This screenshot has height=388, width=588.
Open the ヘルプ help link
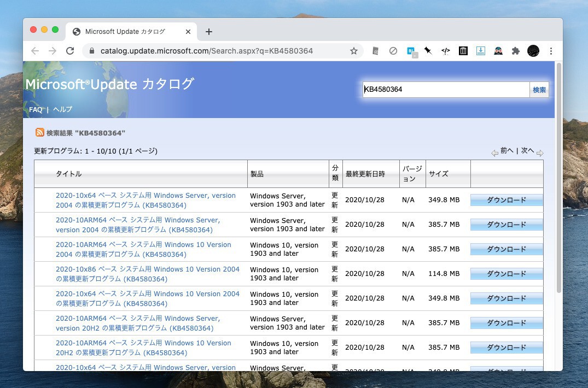click(x=62, y=109)
